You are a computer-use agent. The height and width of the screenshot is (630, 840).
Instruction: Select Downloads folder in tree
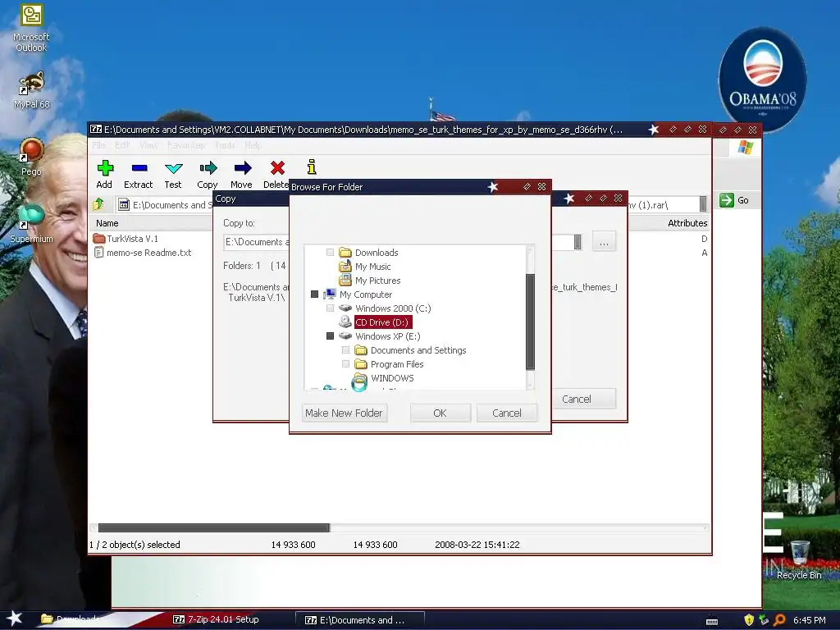[x=377, y=253]
